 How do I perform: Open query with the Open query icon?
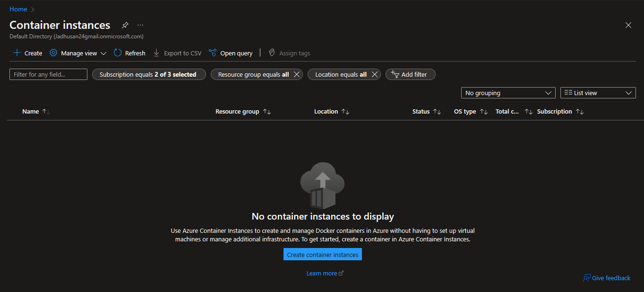[212, 53]
